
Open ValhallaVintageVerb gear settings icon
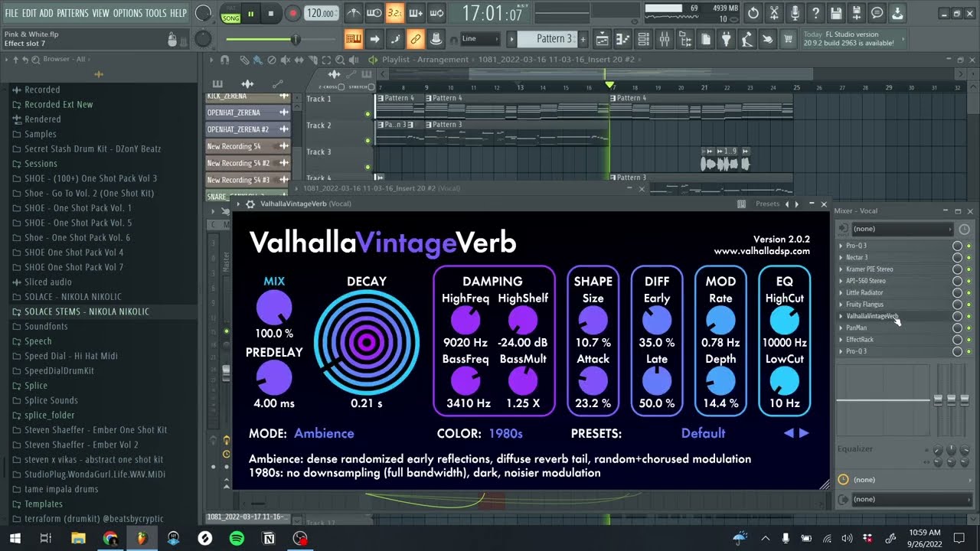(250, 204)
